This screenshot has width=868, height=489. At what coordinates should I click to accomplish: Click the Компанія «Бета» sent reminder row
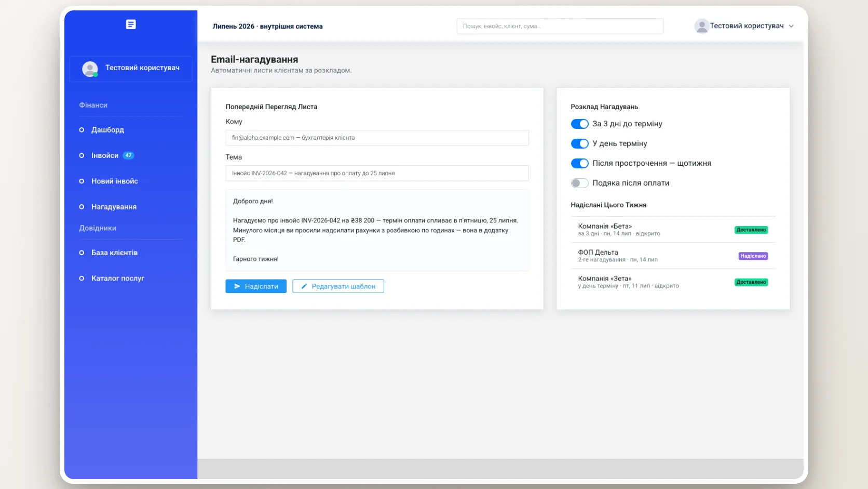[x=673, y=230]
